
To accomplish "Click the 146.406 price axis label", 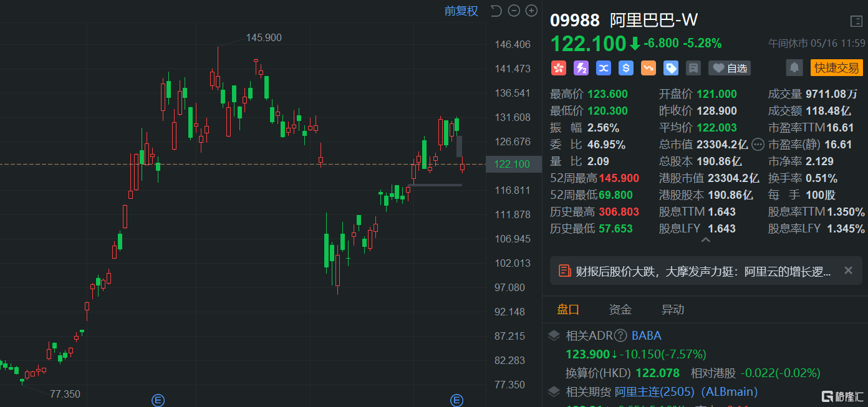I will [x=513, y=45].
